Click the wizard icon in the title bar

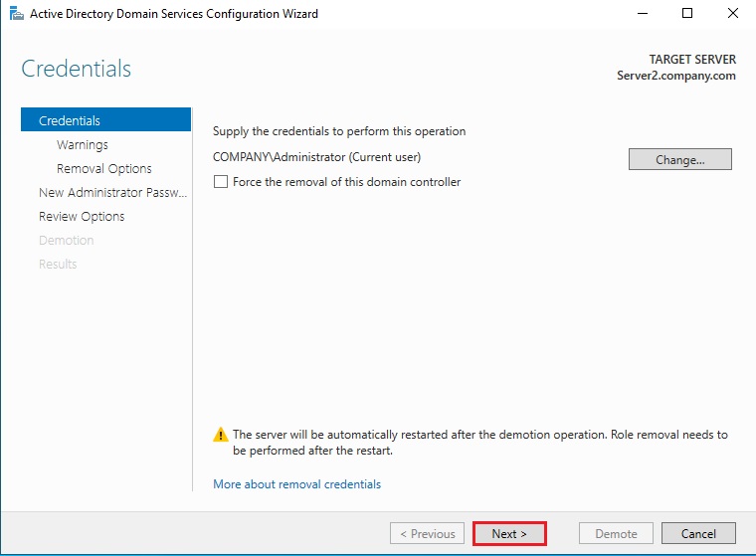(16, 14)
